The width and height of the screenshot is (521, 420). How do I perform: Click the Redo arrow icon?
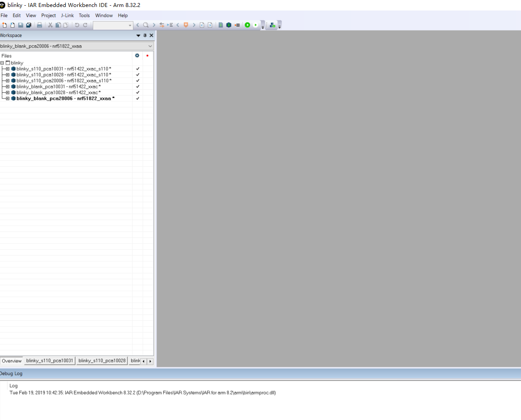pyautogui.click(x=85, y=25)
